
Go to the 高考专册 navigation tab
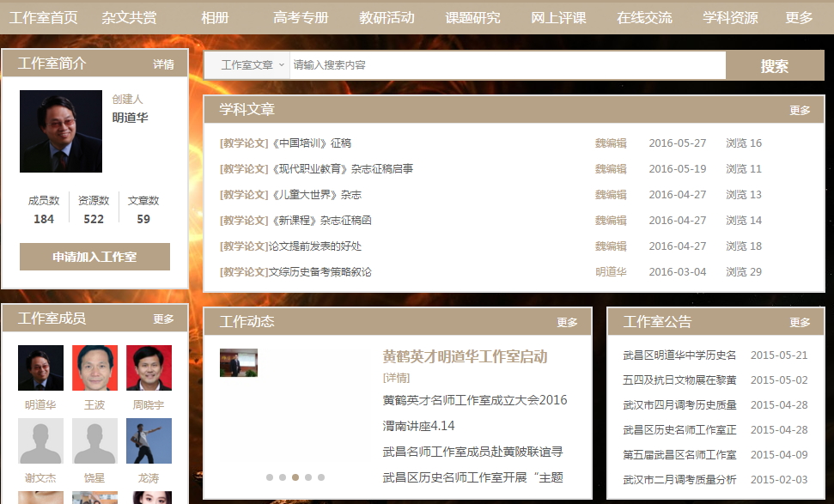pyautogui.click(x=301, y=17)
